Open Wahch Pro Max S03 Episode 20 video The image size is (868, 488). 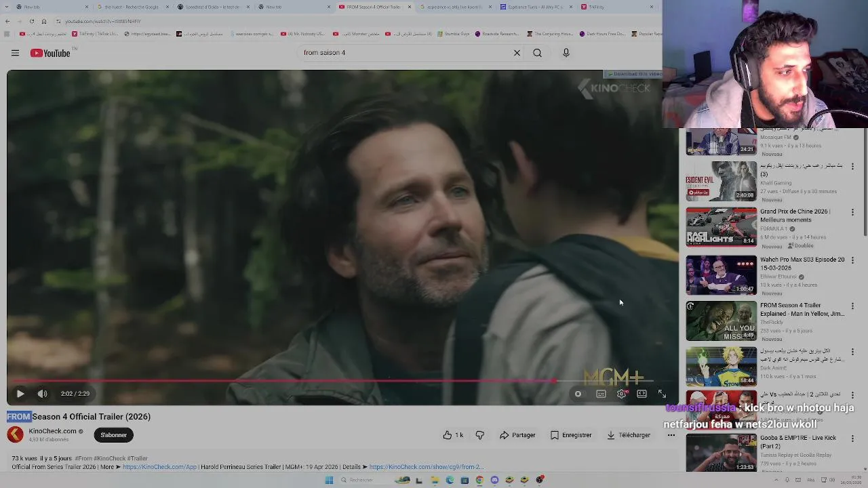click(x=721, y=274)
